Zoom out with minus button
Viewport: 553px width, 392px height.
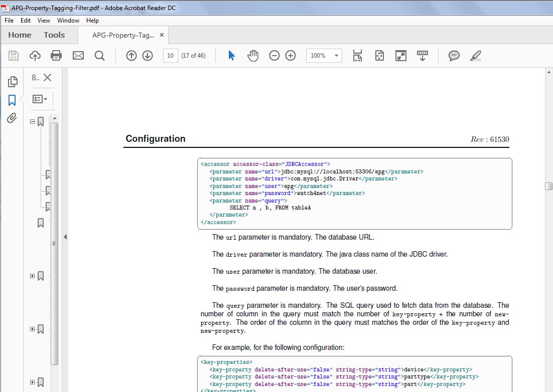pos(274,56)
